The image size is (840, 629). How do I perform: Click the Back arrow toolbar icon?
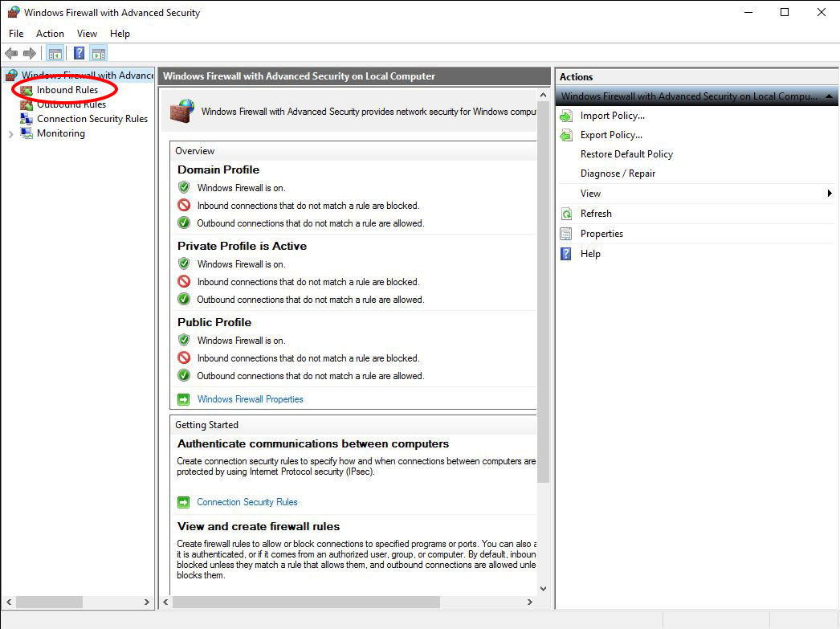point(11,54)
